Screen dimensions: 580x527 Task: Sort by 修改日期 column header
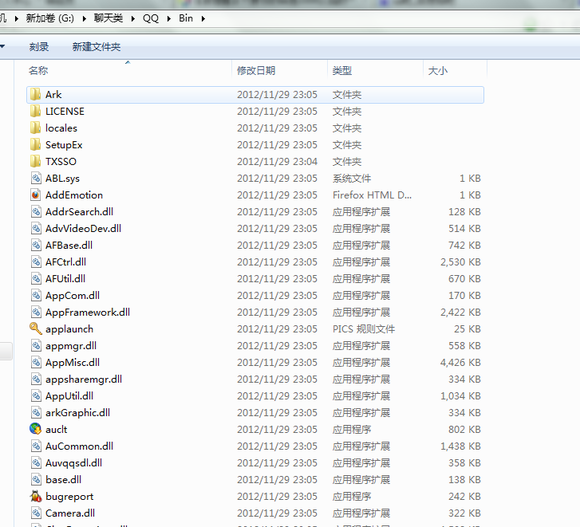point(256,71)
